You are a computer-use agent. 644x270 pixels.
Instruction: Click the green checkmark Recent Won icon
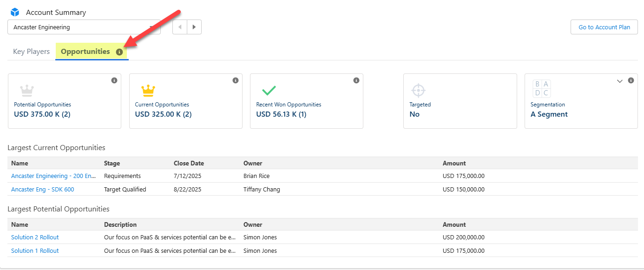tap(269, 90)
